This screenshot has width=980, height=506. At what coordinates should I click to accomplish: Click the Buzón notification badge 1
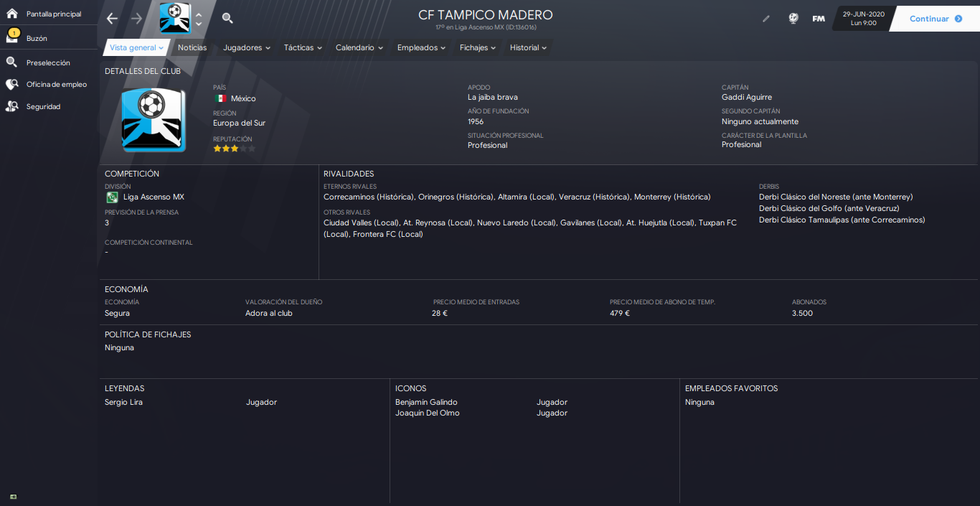(14, 32)
